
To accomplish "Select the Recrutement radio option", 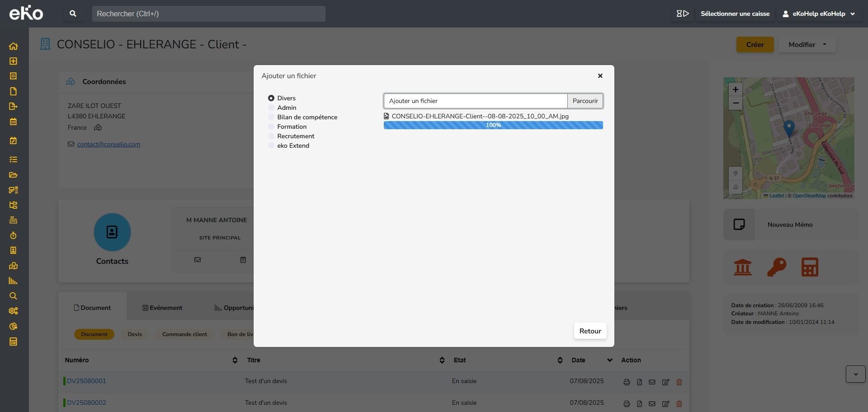I will (271, 136).
